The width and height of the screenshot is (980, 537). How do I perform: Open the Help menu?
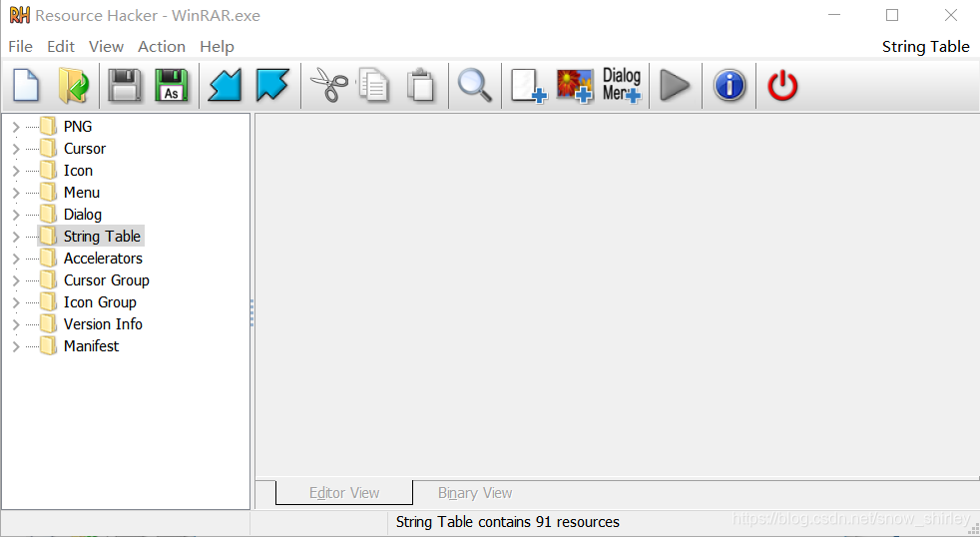click(x=217, y=46)
